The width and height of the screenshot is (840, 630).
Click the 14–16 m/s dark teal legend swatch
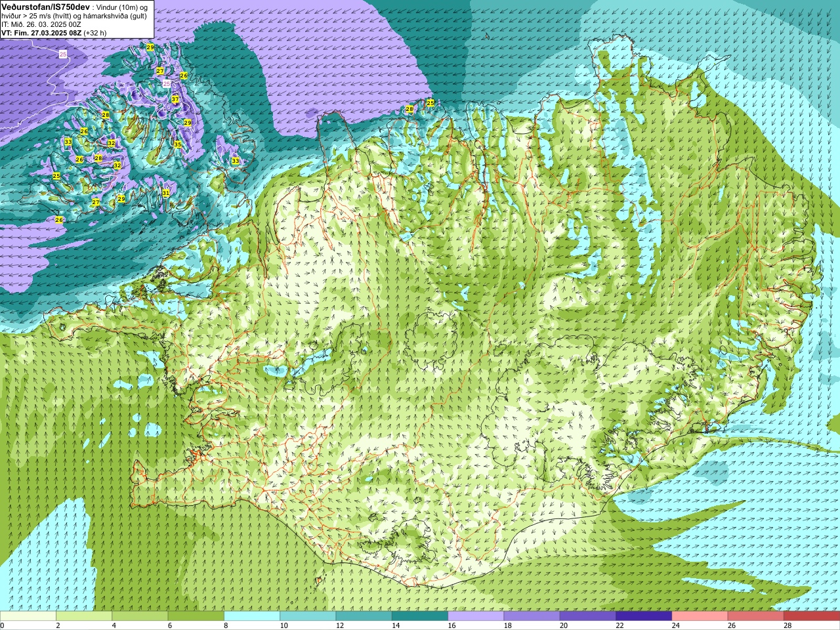pos(420,616)
